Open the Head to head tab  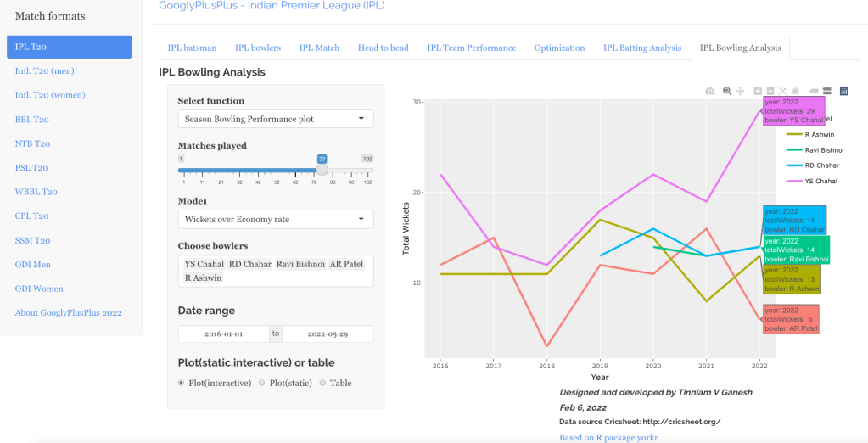coord(383,48)
